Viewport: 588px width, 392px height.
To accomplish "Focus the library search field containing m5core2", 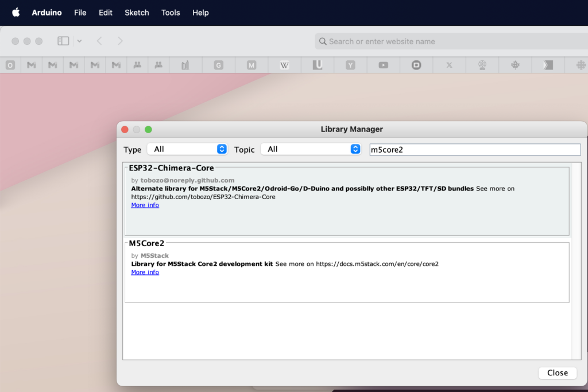I will pyautogui.click(x=475, y=150).
